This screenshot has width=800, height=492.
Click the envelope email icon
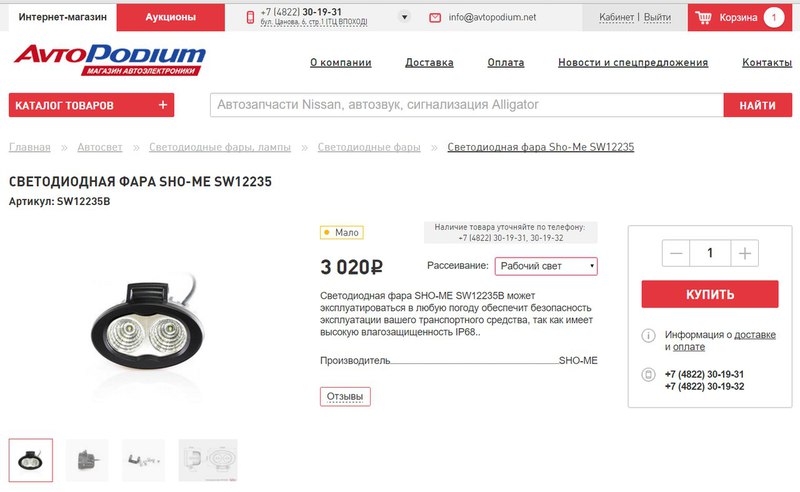coord(435,18)
